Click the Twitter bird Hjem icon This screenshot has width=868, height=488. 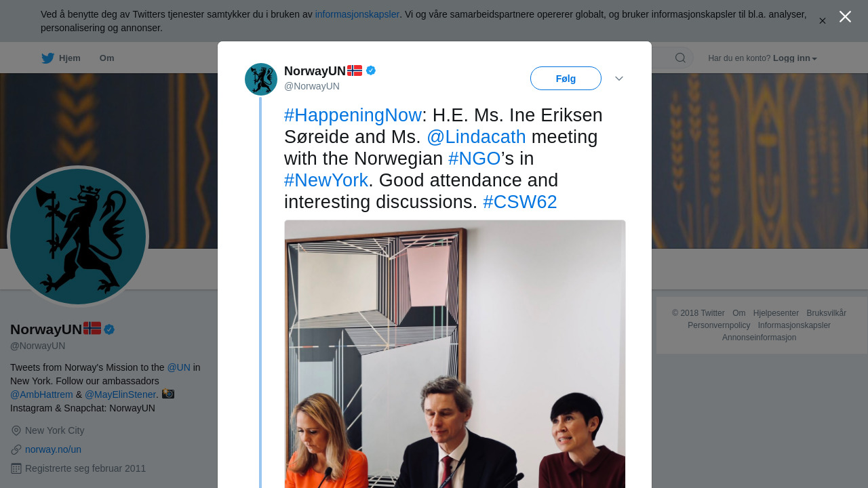[x=47, y=58]
